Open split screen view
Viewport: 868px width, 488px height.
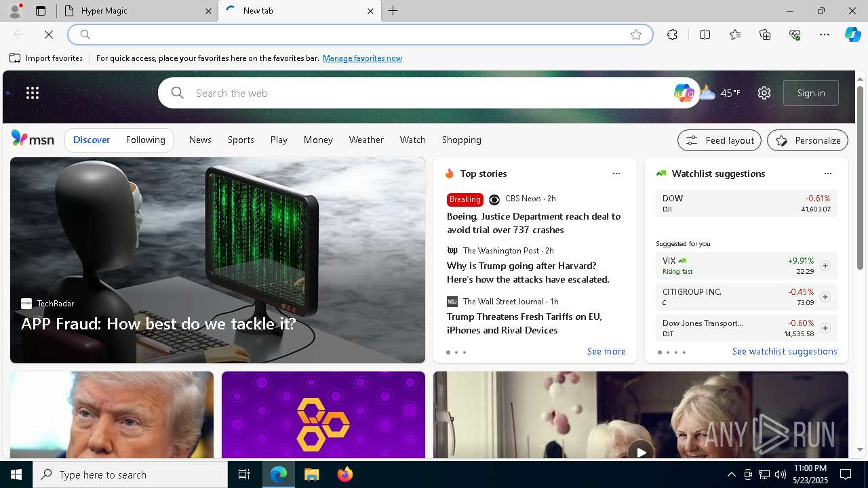click(x=705, y=35)
